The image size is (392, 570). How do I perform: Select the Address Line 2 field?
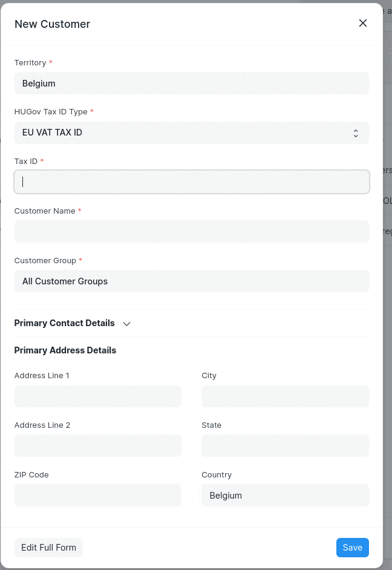coord(97,446)
